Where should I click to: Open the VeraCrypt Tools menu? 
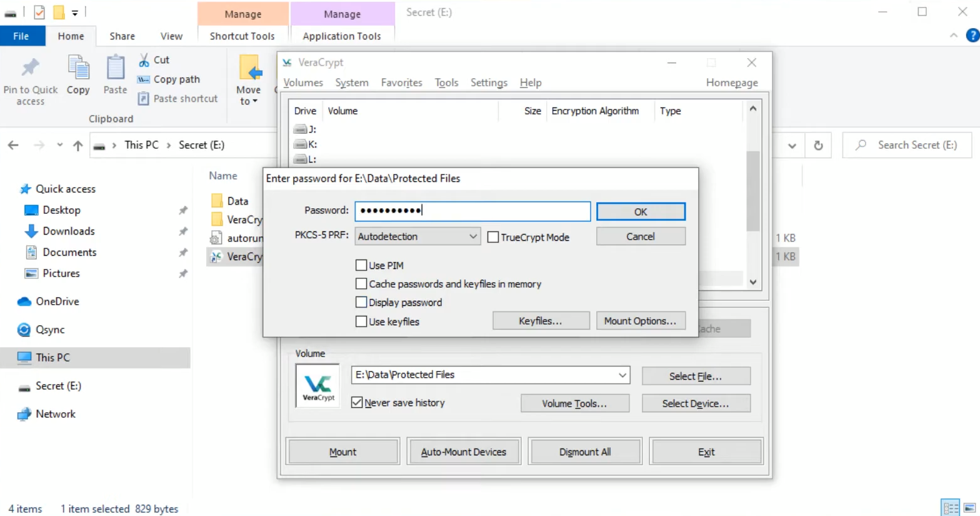click(446, 83)
